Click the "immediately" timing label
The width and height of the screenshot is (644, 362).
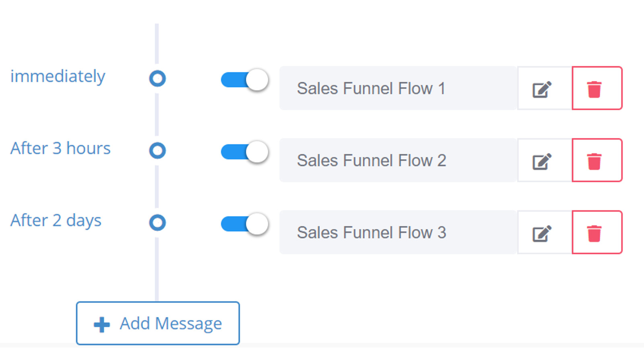[x=58, y=76]
